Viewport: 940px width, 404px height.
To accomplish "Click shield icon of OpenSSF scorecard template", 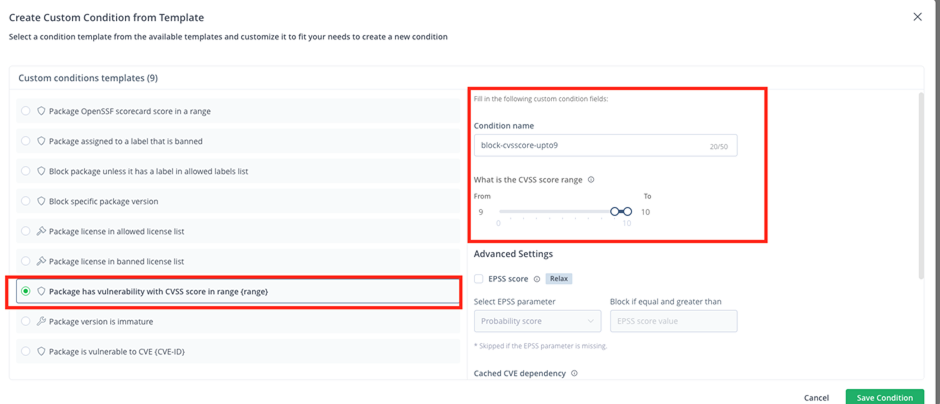I will click(x=41, y=111).
